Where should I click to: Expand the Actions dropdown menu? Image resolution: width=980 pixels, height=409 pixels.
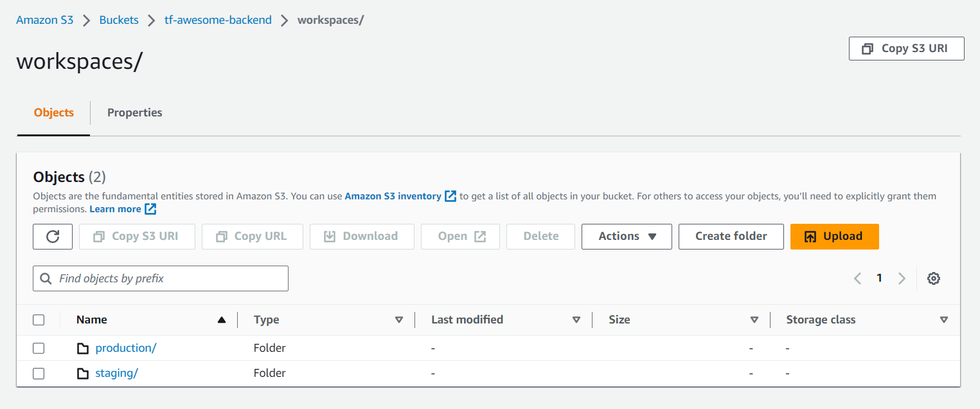pyautogui.click(x=627, y=237)
